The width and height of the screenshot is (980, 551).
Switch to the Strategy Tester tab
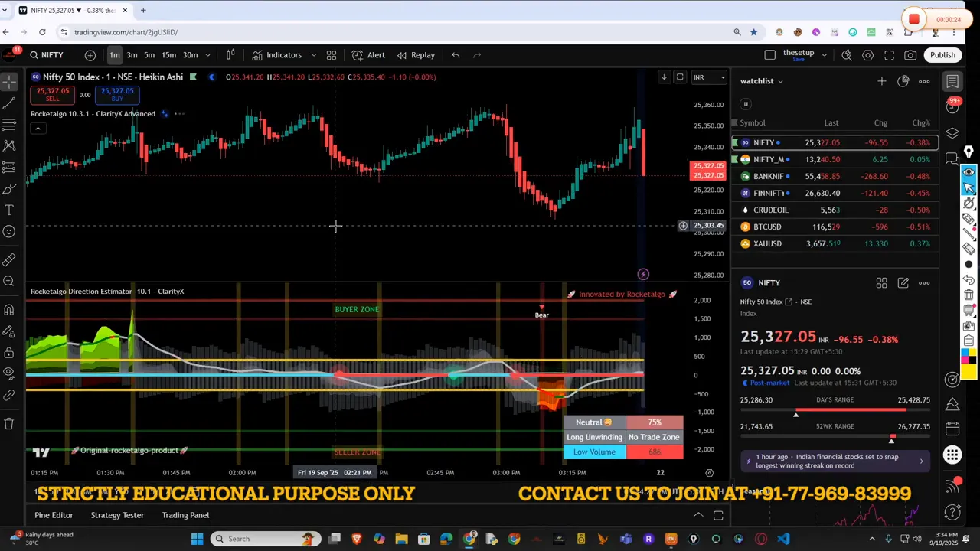tap(117, 515)
